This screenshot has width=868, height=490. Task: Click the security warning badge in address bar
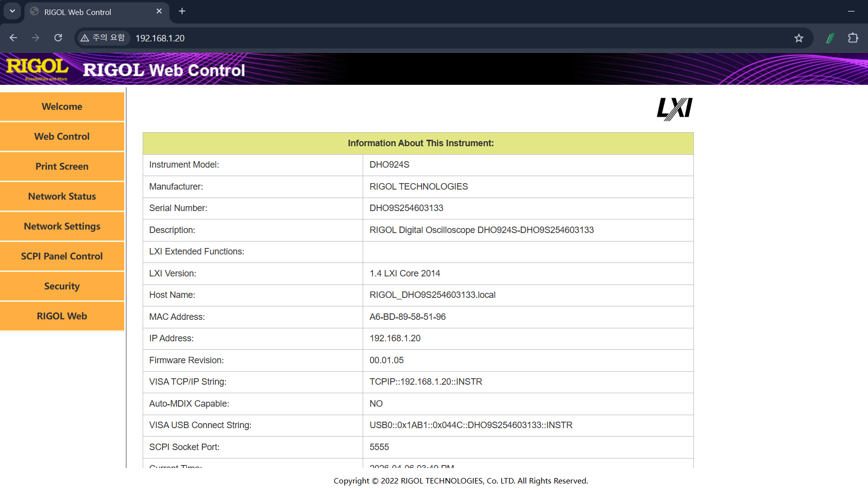click(103, 38)
